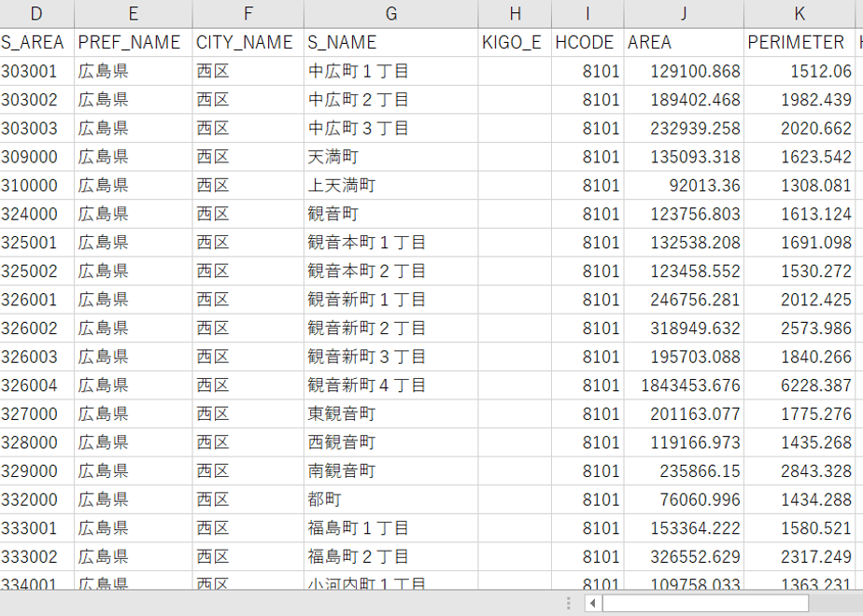863x616 pixels.
Task: Select cell containing 都町
Action: click(390, 500)
